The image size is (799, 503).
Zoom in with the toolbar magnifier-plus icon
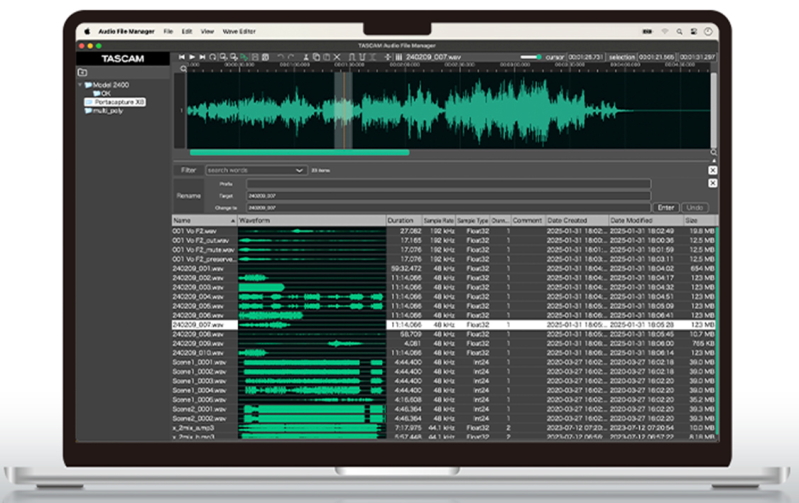[x=223, y=57]
